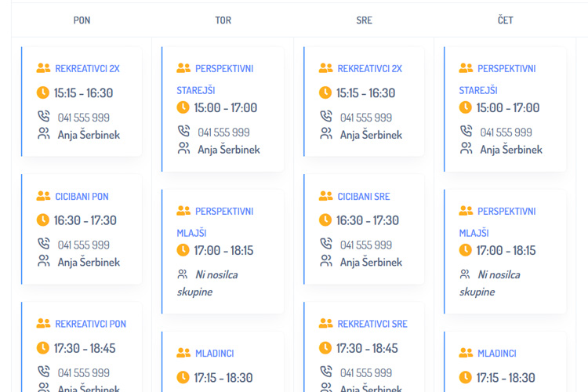The image size is (588, 392).
Task: Open REKREATIVCI PON group title
Action: click(90, 324)
